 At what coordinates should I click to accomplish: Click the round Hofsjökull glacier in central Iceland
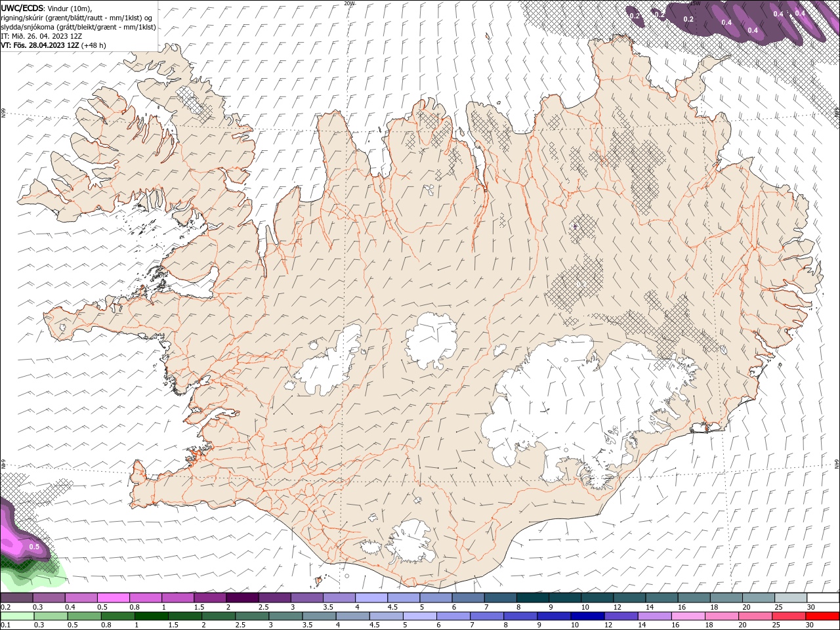click(x=432, y=341)
